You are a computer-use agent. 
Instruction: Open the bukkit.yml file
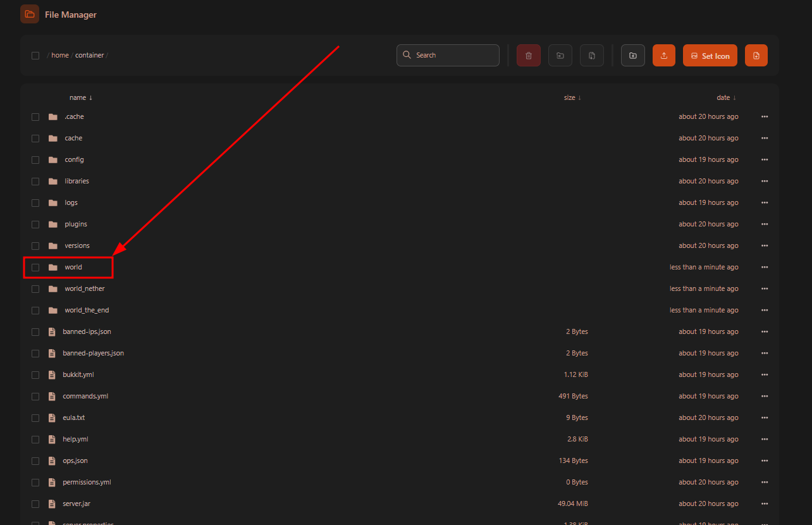pos(78,375)
